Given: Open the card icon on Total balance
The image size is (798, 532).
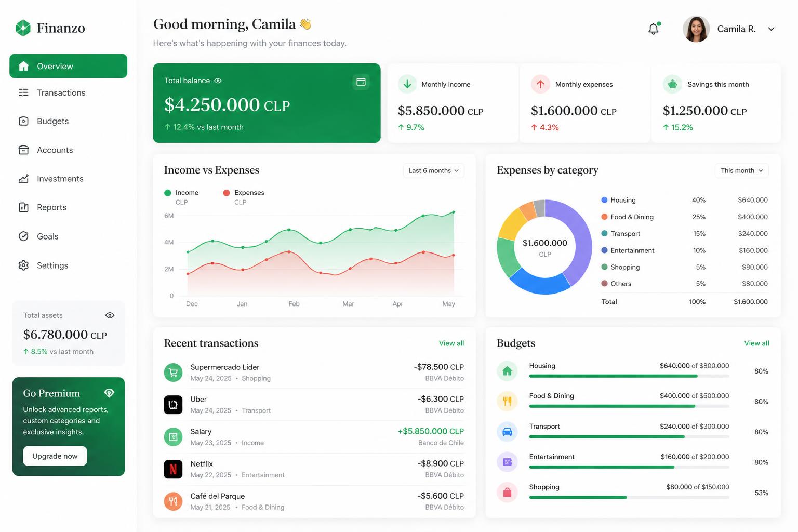Looking at the screenshot, I should [x=361, y=82].
